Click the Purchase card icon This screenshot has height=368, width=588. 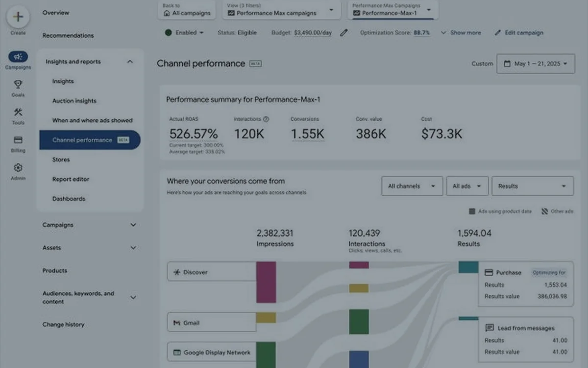click(489, 272)
